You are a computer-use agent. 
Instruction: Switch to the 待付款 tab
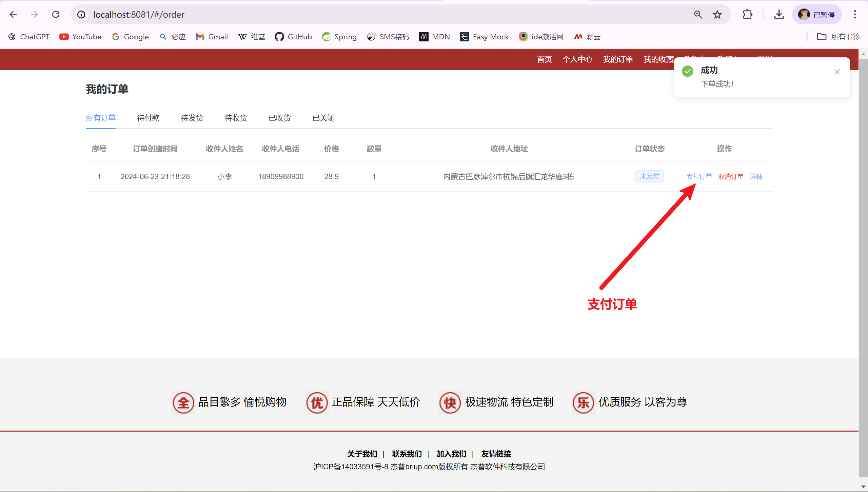click(148, 118)
